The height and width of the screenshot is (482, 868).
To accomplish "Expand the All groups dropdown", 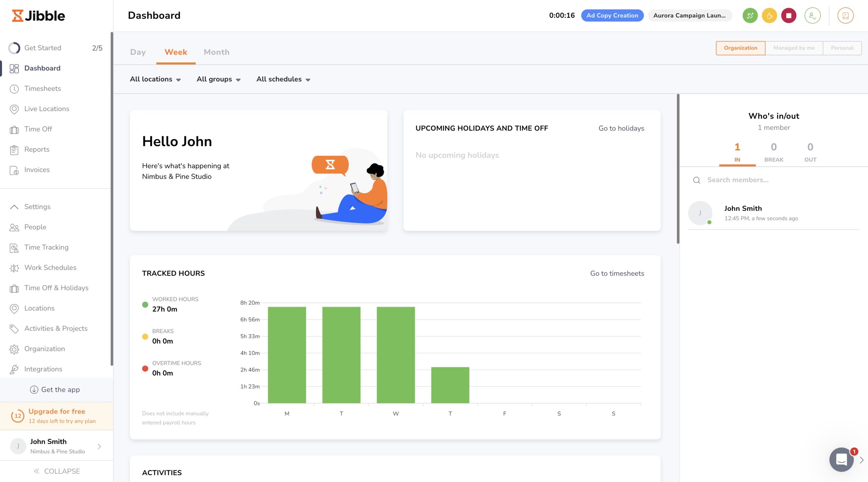I will [x=219, y=79].
